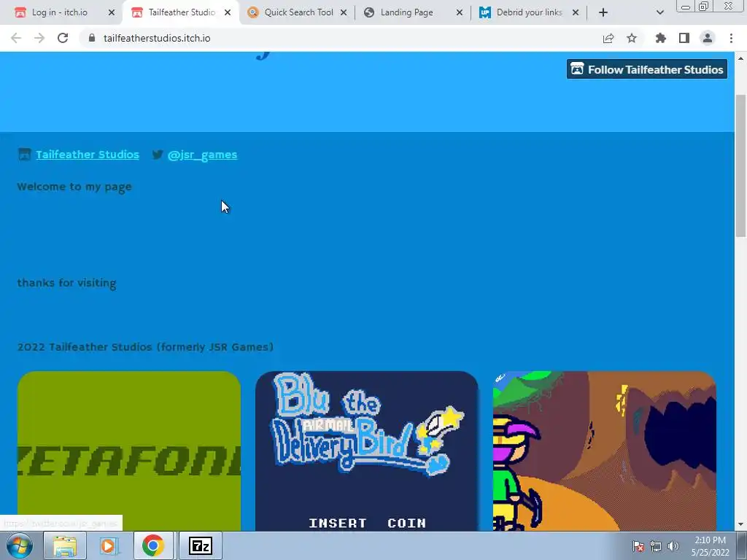The image size is (747, 560).
Task: View site info via the lock icon
Action: coord(92,38)
